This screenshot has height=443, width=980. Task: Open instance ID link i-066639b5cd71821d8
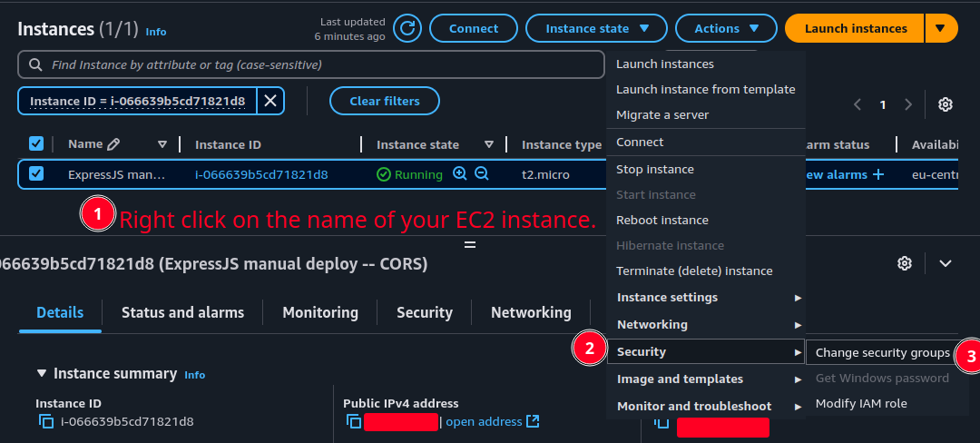tap(261, 174)
